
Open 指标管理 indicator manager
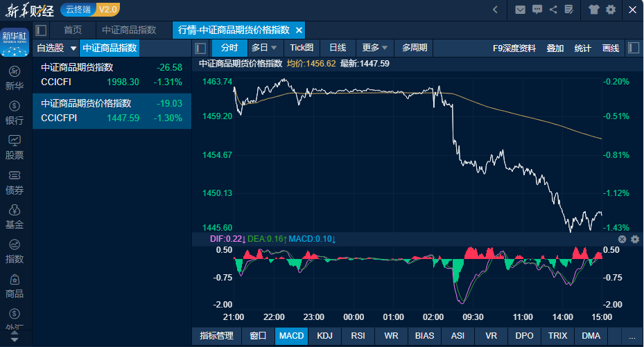(x=216, y=336)
